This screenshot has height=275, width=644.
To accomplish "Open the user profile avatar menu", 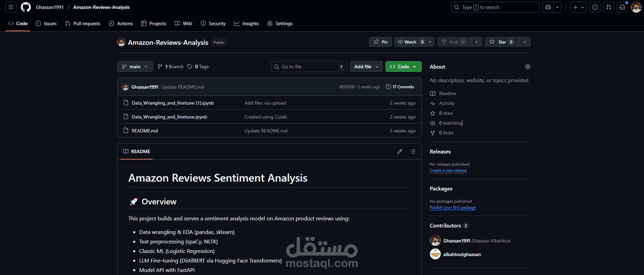I will pyautogui.click(x=636, y=7).
